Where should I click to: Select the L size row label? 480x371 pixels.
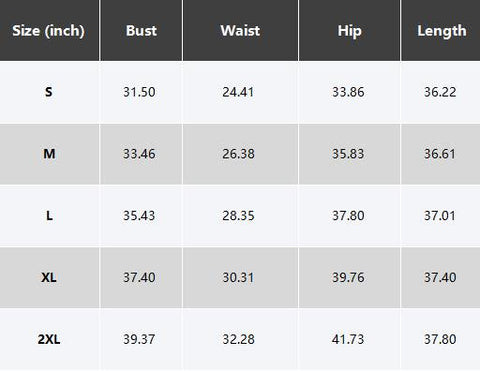49,216
